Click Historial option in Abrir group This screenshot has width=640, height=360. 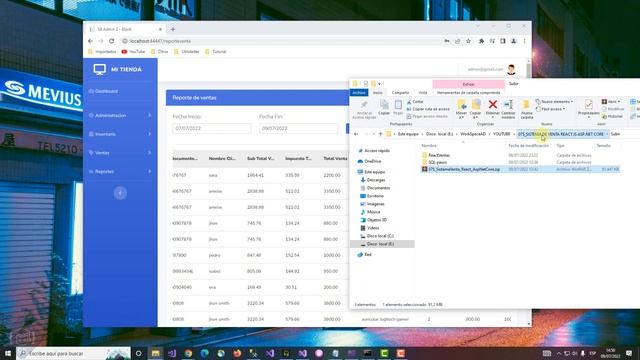(612, 116)
